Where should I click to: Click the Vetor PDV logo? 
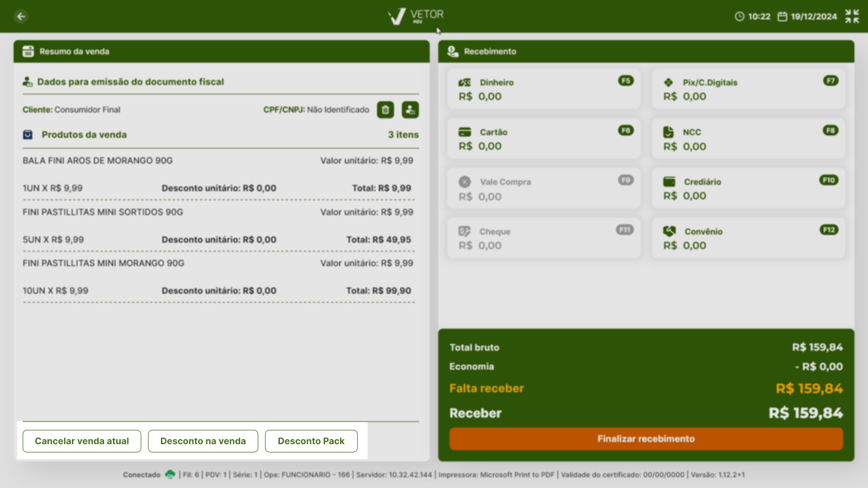(x=416, y=16)
